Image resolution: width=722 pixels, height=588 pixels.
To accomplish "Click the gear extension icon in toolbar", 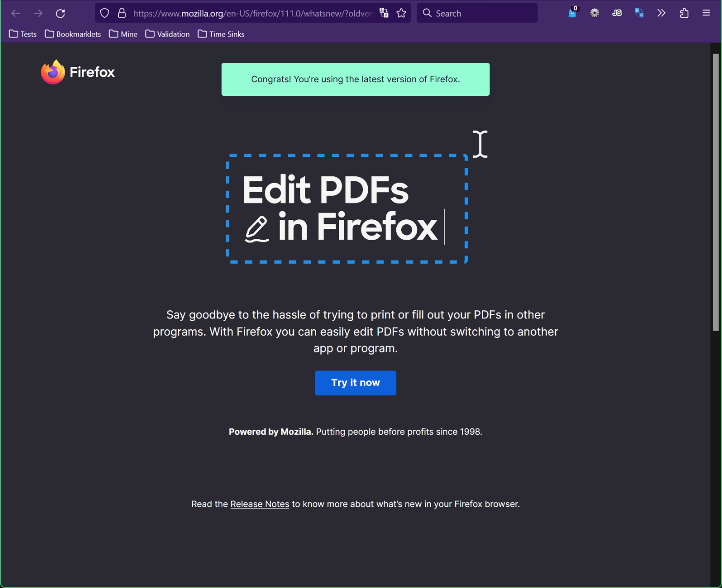I will (595, 13).
